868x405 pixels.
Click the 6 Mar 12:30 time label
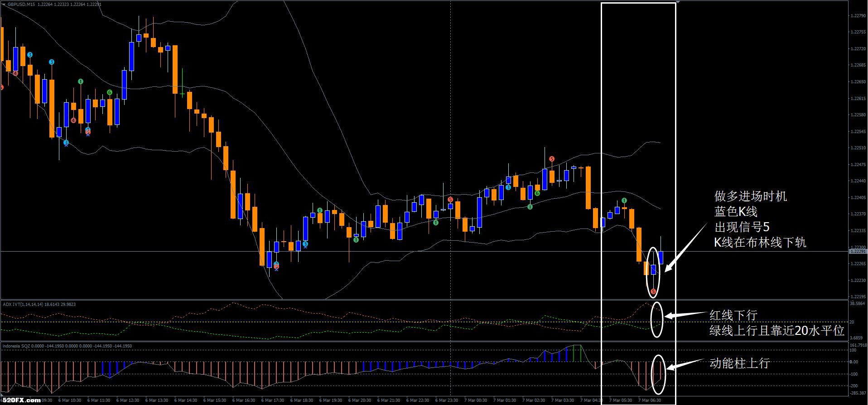point(128,400)
